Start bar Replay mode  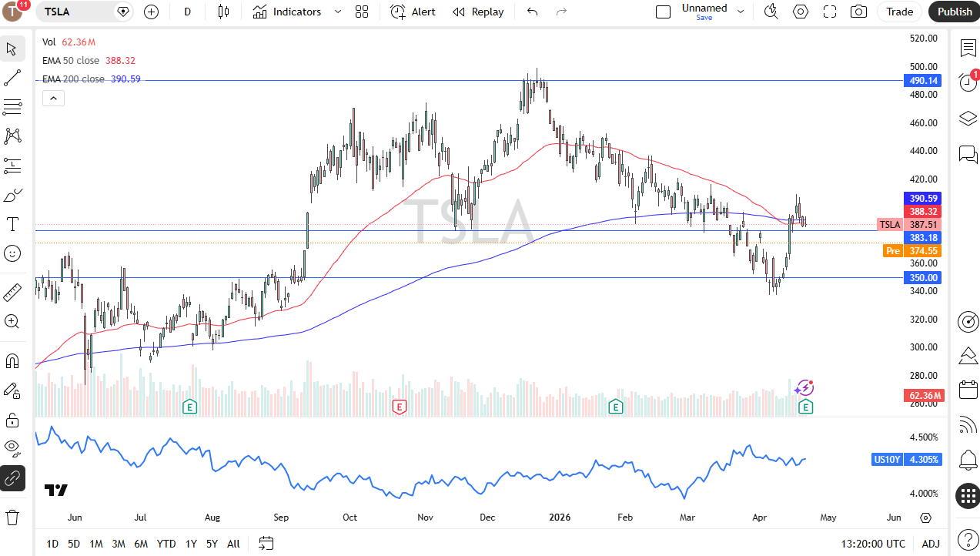478,12
